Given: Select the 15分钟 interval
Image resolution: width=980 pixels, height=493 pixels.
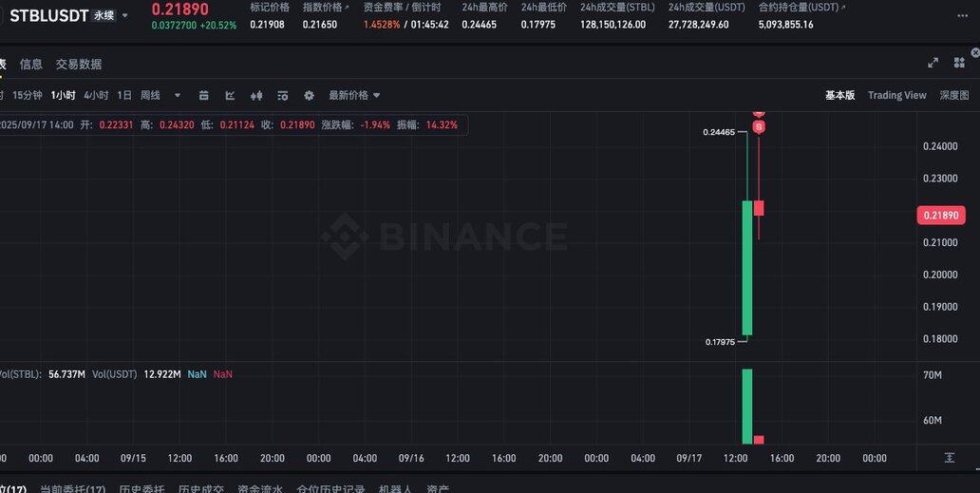Looking at the screenshot, I should [28, 95].
